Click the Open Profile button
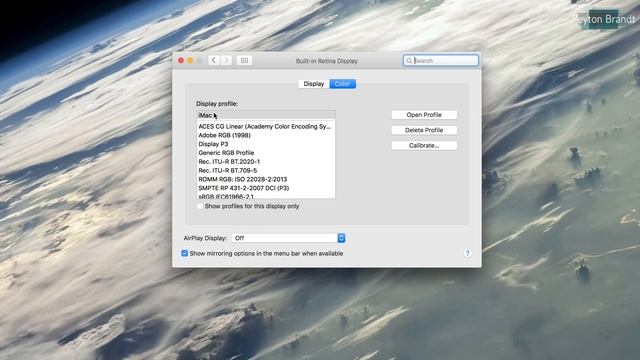Screen dimensions: 640x360 click(x=424, y=115)
